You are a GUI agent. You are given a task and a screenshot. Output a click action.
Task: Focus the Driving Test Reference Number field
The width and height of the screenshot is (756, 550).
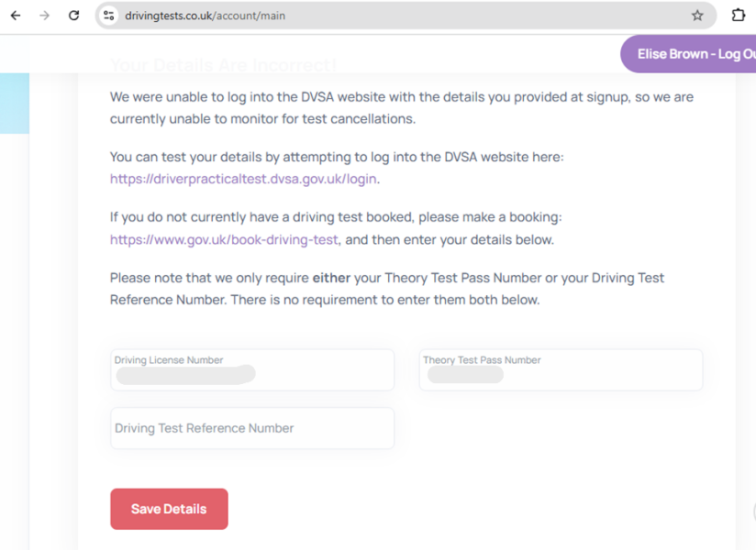(251, 427)
